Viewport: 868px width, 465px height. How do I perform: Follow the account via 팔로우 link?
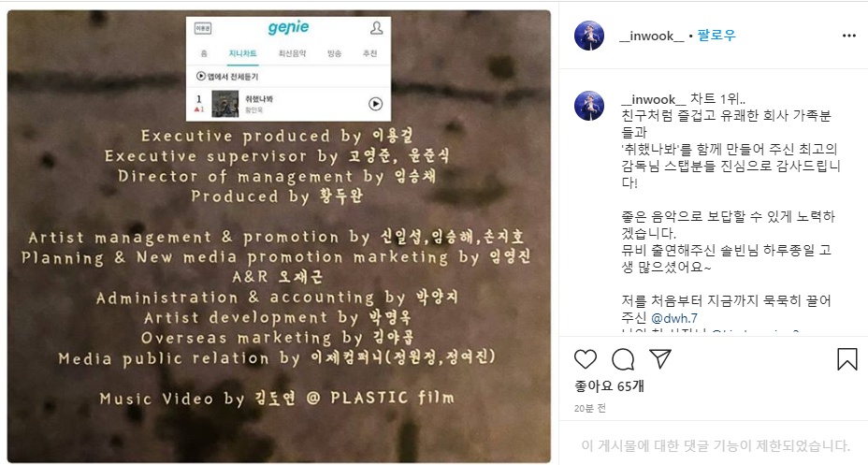coord(716,36)
